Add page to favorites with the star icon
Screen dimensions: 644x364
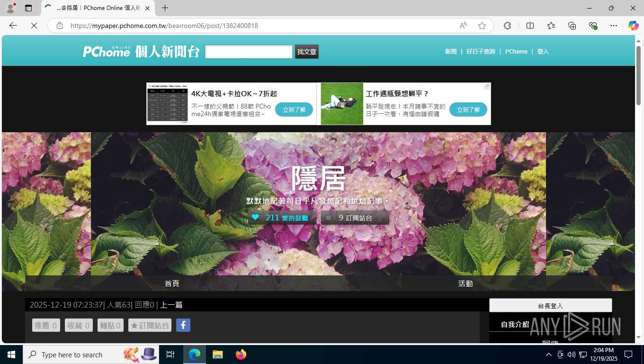point(482,26)
